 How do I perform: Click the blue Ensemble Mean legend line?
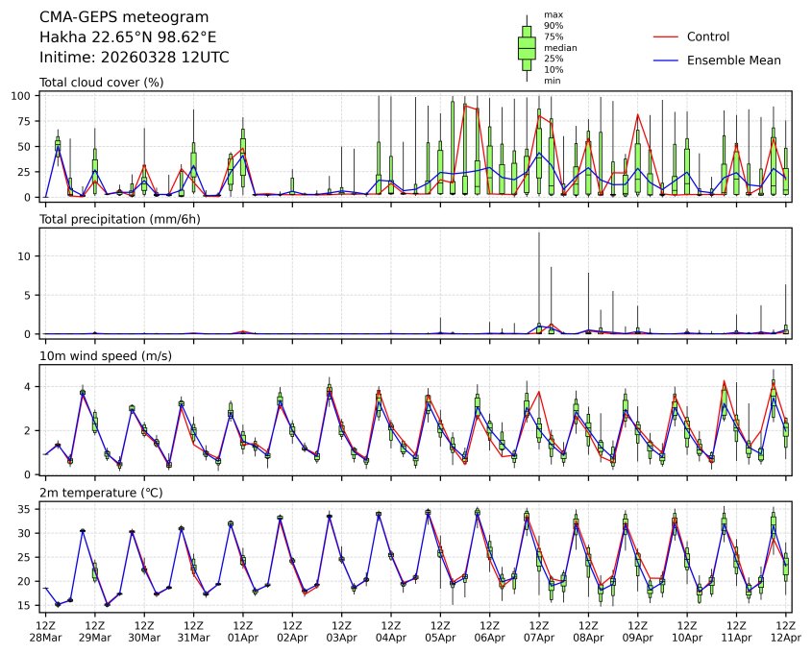pos(666,60)
